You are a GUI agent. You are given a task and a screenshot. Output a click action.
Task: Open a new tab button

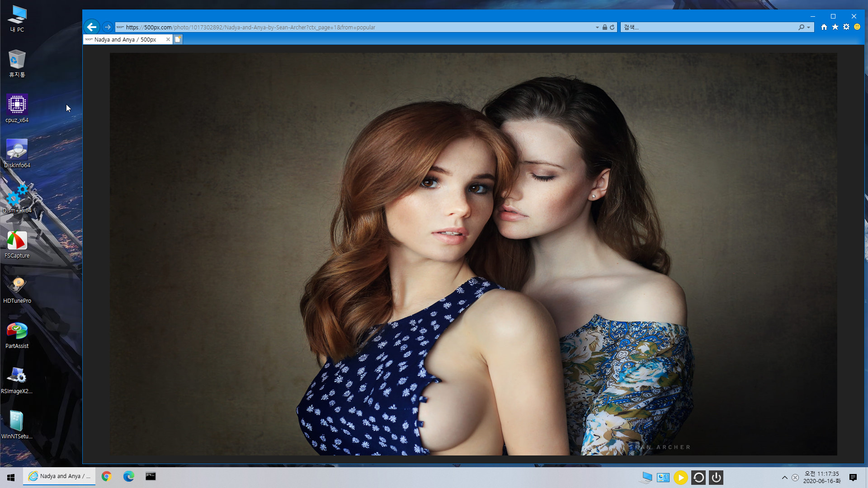(x=178, y=39)
